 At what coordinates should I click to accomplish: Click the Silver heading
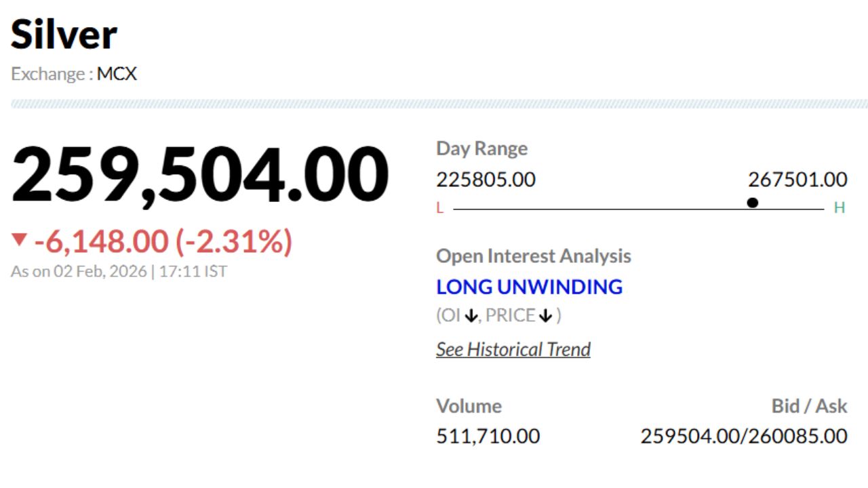[x=64, y=35]
